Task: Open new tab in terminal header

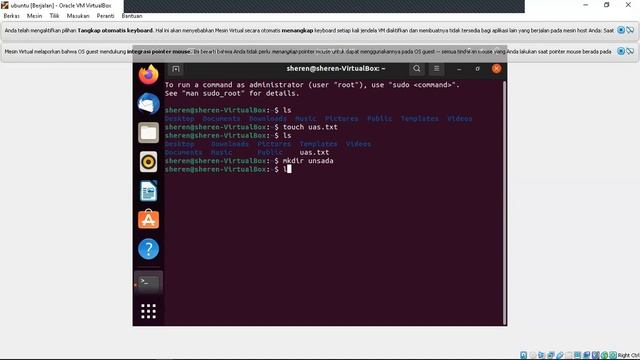Action: click(176, 69)
